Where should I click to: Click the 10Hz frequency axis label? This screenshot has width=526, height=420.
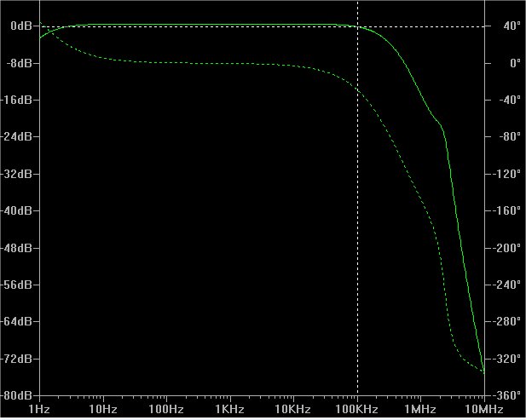click(x=103, y=409)
